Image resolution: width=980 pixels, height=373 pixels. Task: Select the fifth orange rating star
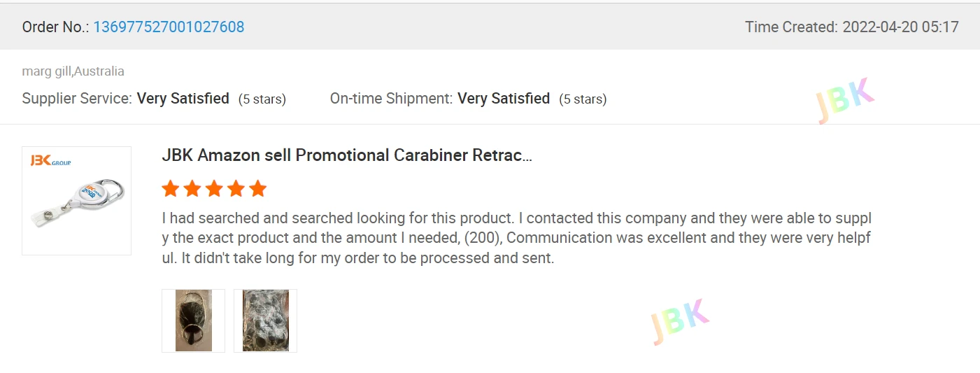[258, 188]
